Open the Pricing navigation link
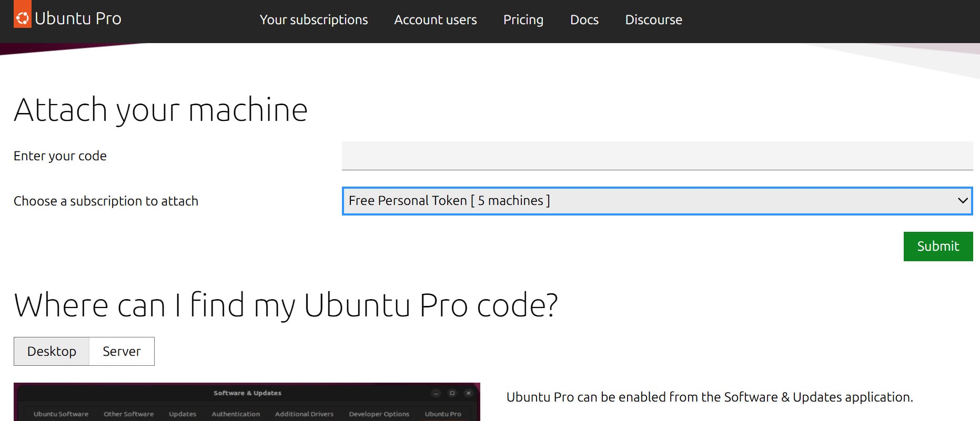Viewport: 980px width, 421px height. 523,20
